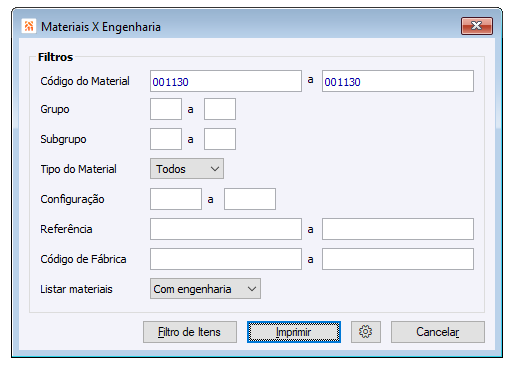Image resolution: width=513 pixels, height=367 pixels.
Task: Click the Configuração label
Action: [72, 199]
